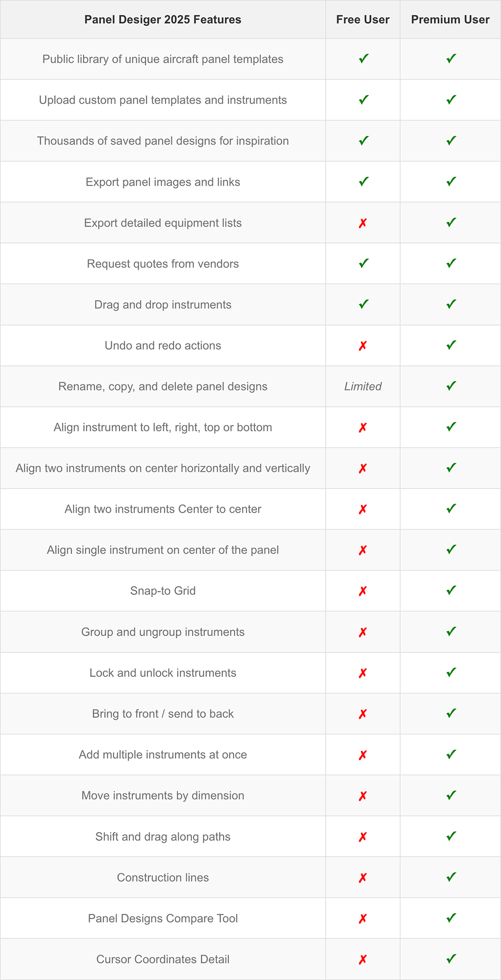
Task: Click the red X in the Snap-to Grid row
Action: click(363, 591)
